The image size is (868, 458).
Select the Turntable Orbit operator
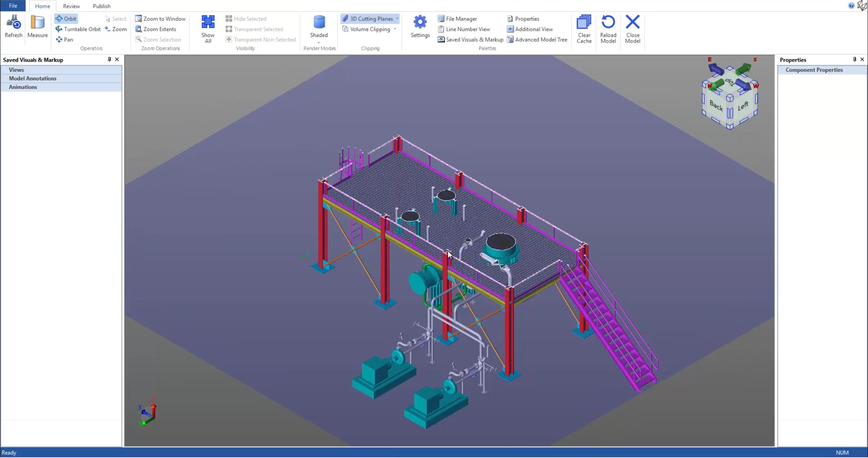[78, 29]
